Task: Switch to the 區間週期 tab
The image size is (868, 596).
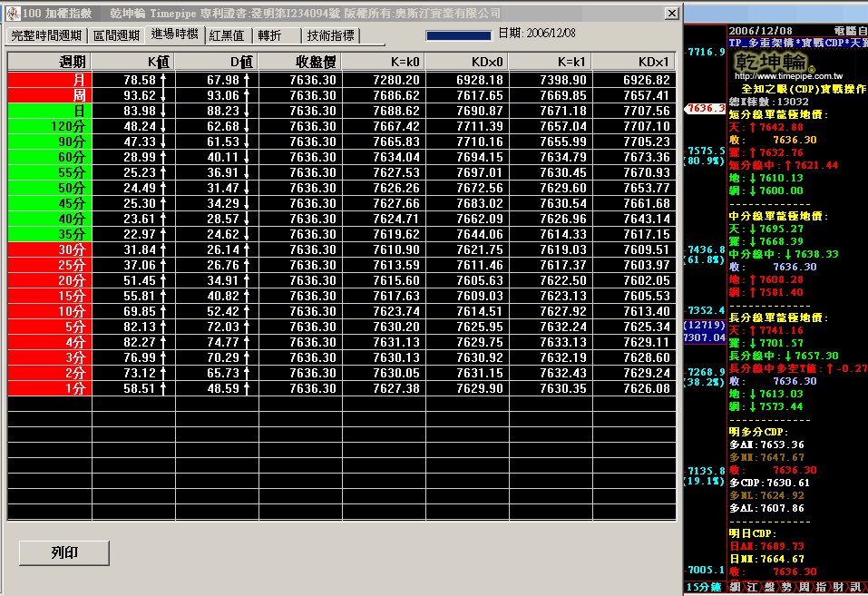Action: (117, 35)
